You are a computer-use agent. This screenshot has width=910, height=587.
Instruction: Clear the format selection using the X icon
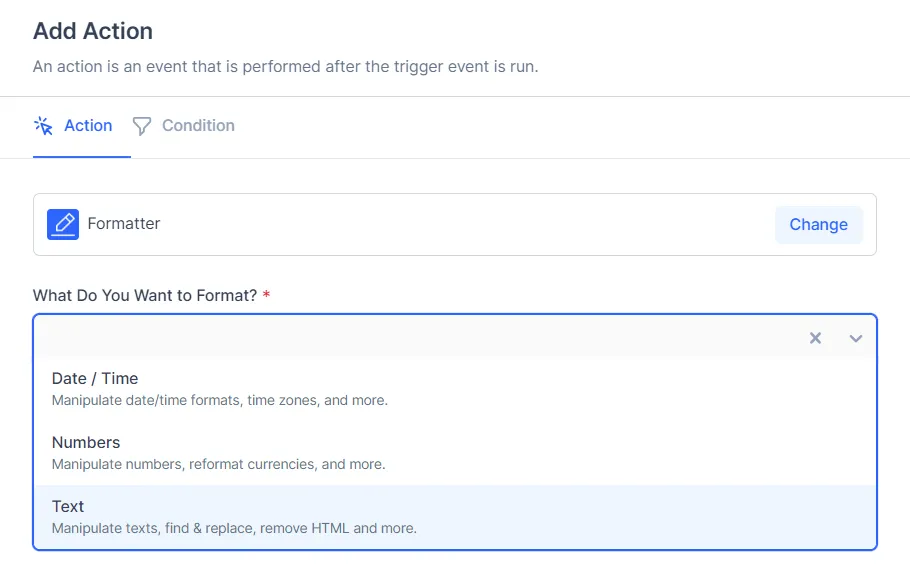coord(815,338)
